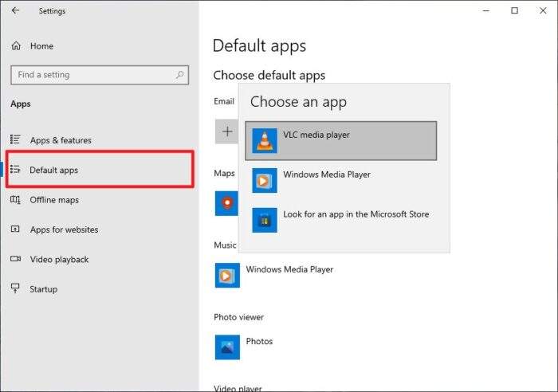Select Look for an app in Microsoft Store
558x392 pixels.
coord(341,220)
